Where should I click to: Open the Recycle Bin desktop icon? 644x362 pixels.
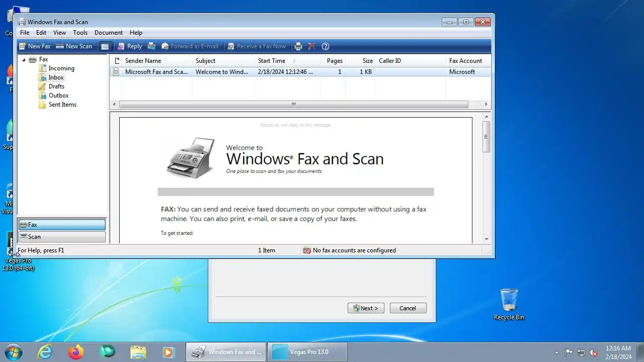click(x=509, y=304)
